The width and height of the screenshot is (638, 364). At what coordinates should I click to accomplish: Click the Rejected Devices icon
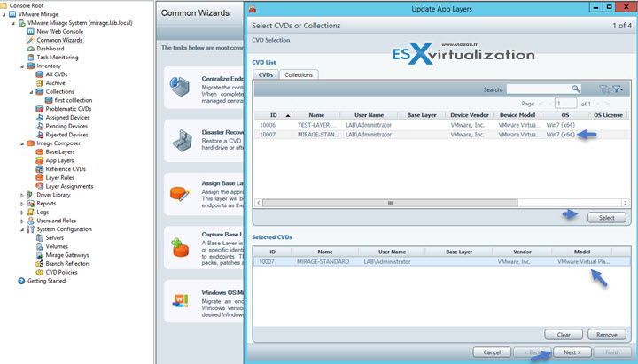(40, 135)
